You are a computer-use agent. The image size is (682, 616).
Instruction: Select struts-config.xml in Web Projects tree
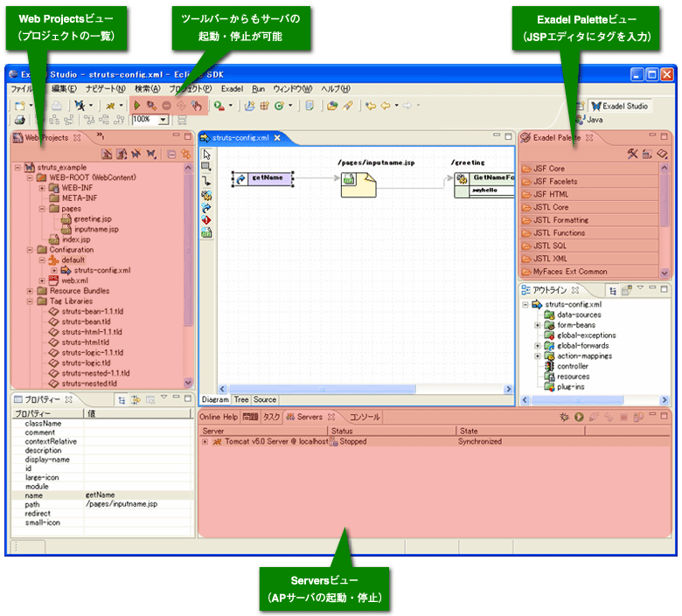[x=96, y=270]
